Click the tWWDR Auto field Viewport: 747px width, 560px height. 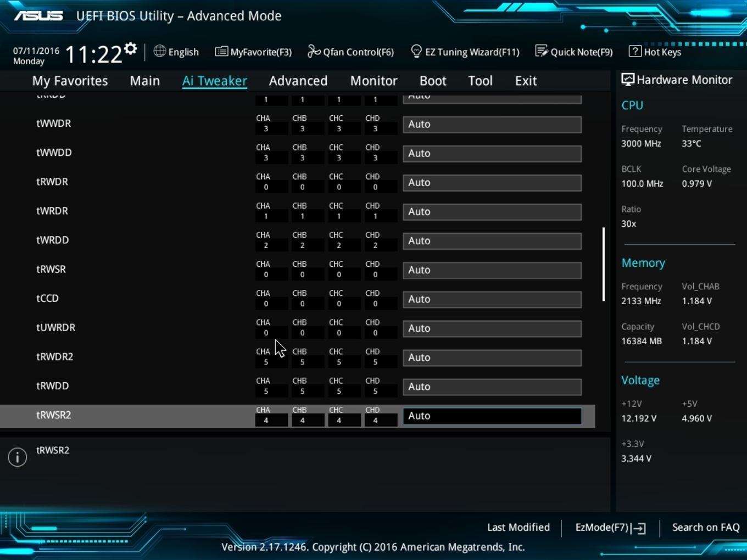pos(492,125)
